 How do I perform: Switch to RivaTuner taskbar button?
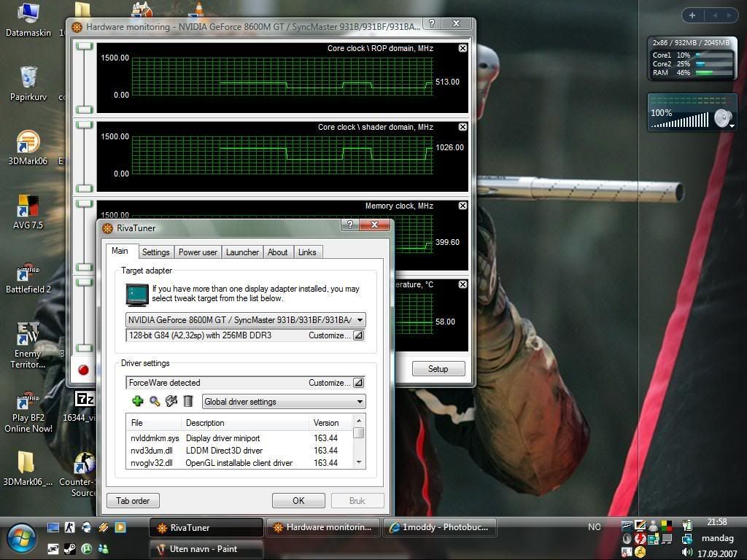(206, 528)
